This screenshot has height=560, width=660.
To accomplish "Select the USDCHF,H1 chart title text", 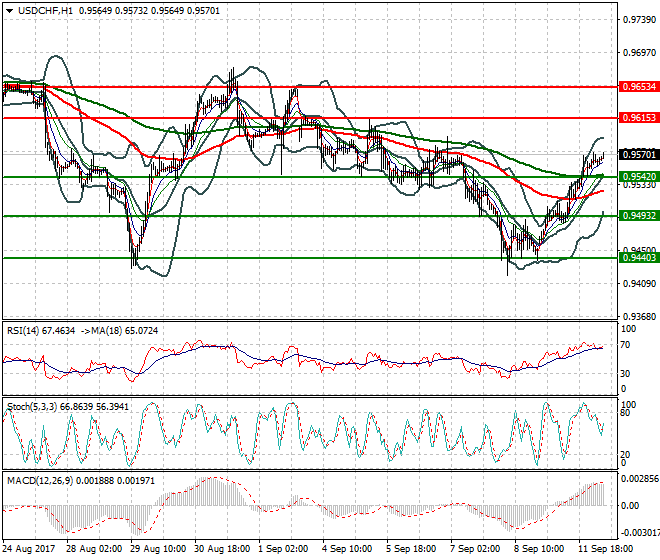I will coord(45,11).
